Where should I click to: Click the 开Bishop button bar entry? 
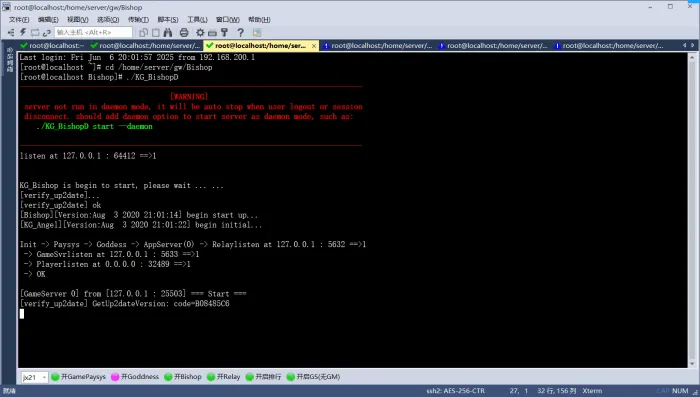183,377
